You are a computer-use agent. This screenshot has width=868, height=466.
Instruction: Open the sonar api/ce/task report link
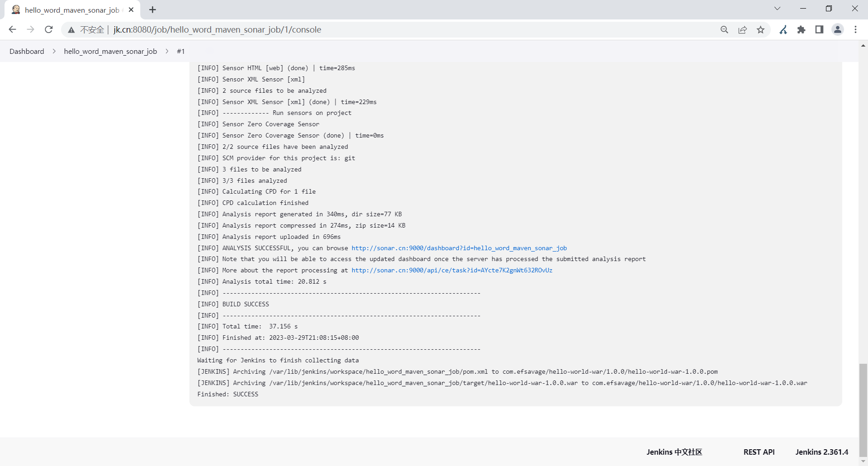click(x=452, y=270)
